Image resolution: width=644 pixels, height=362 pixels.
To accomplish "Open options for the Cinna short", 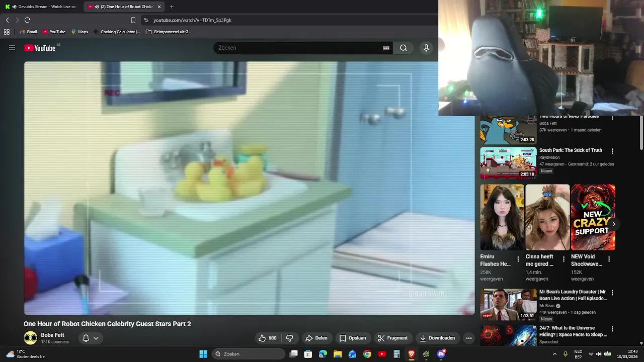I will point(563,259).
